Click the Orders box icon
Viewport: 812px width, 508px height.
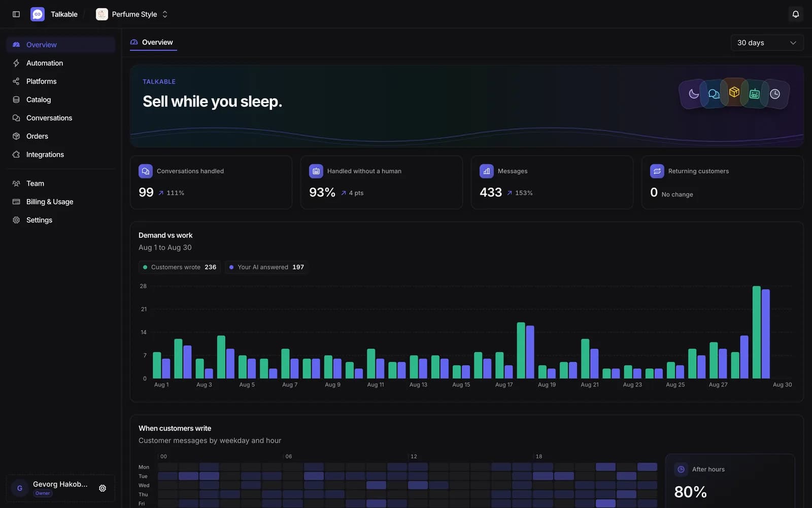(16, 136)
